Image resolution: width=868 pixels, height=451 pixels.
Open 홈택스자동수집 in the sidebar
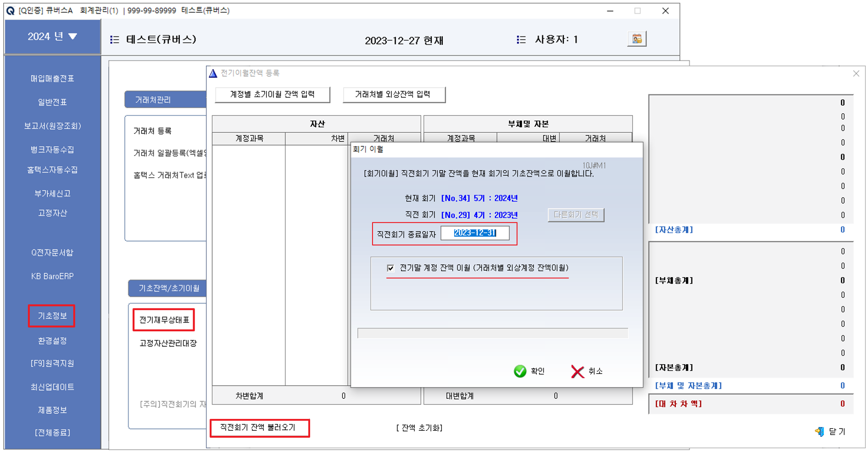coord(52,170)
